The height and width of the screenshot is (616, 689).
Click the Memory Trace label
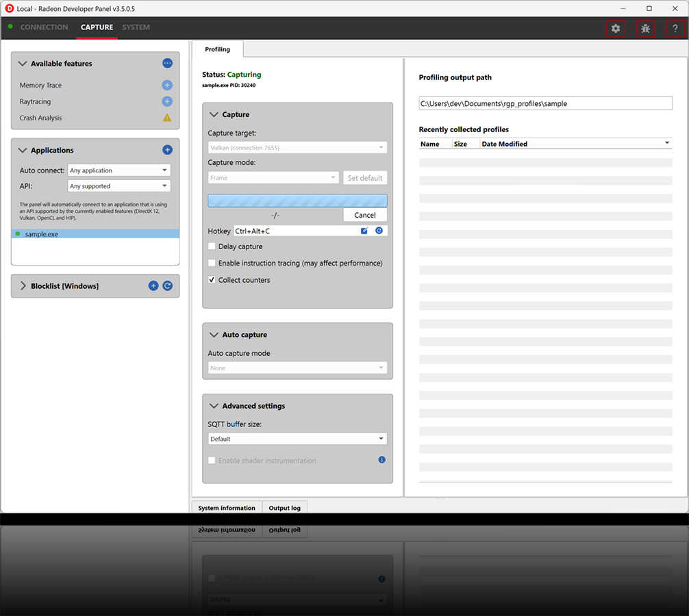coord(40,85)
